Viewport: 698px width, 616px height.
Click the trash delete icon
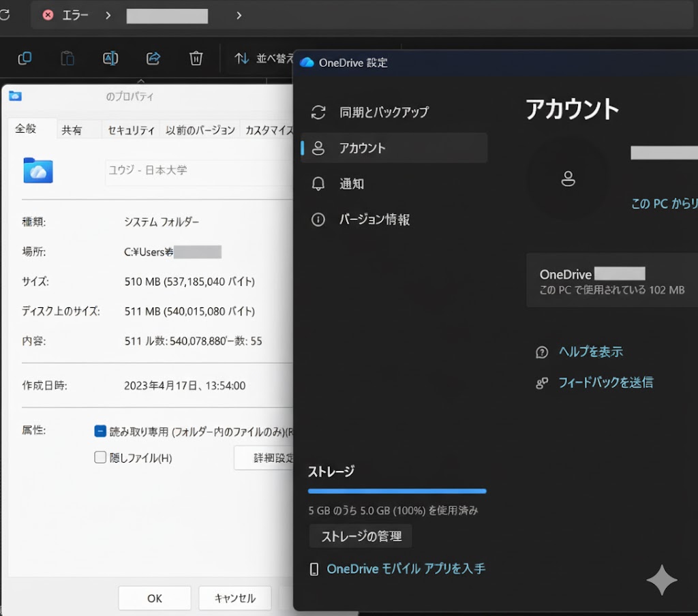point(196,59)
